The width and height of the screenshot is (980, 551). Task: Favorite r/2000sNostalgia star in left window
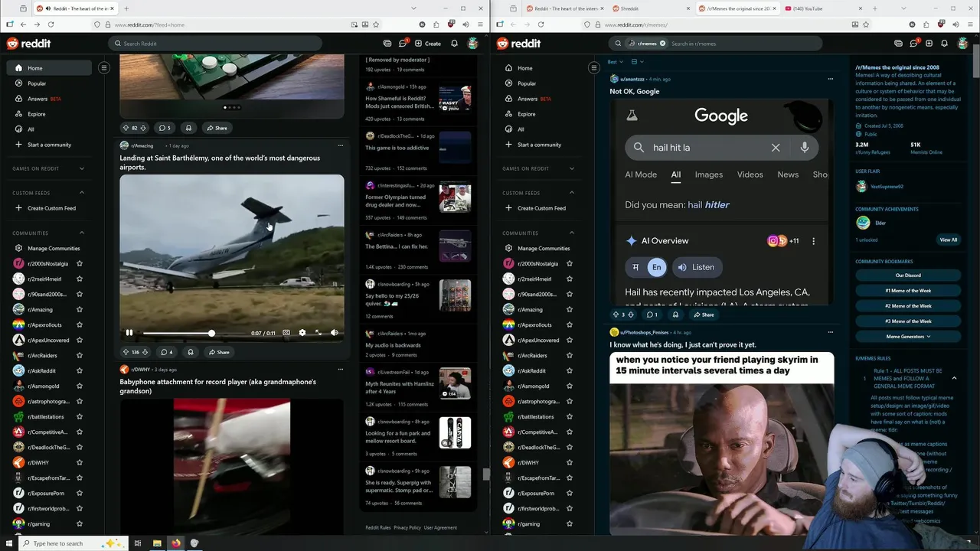(80, 263)
